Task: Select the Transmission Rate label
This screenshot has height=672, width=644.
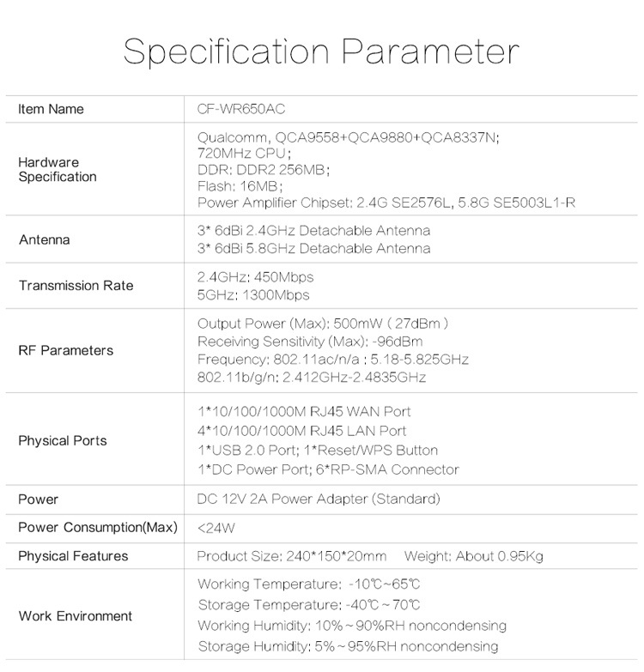Action: [x=76, y=286]
